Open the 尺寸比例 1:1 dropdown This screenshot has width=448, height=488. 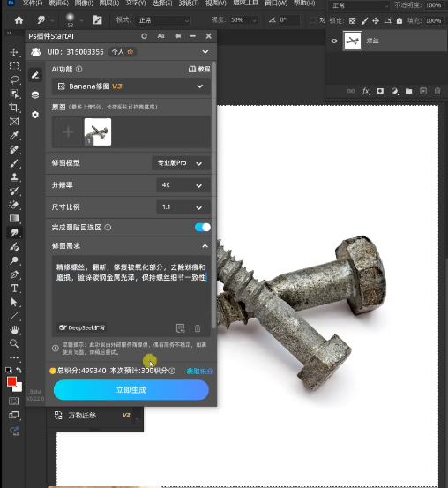pos(183,207)
